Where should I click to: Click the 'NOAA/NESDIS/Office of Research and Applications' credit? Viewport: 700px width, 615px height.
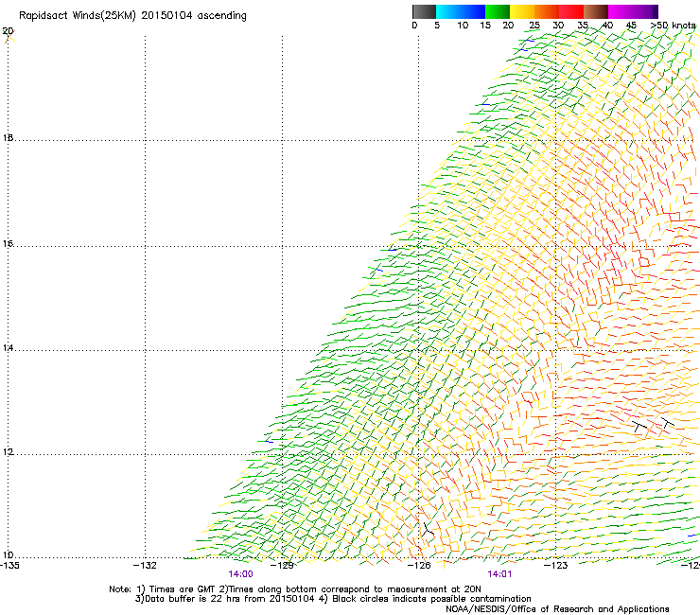click(x=557, y=609)
